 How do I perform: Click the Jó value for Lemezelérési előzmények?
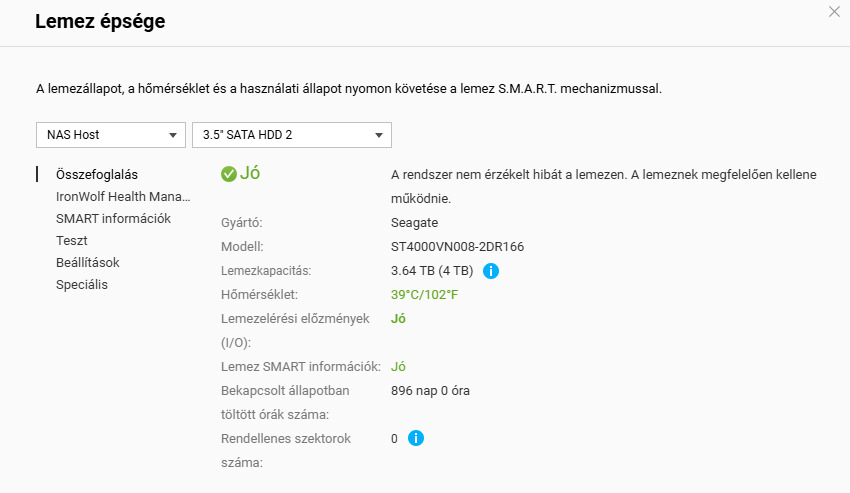coord(398,319)
